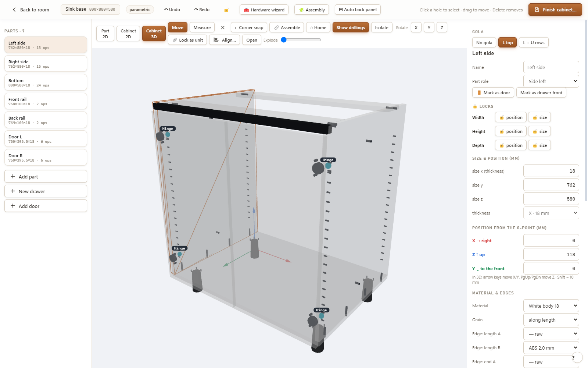The width and height of the screenshot is (588, 368).
Task: Click the plus icon on Add door
Action: point(13,206)
